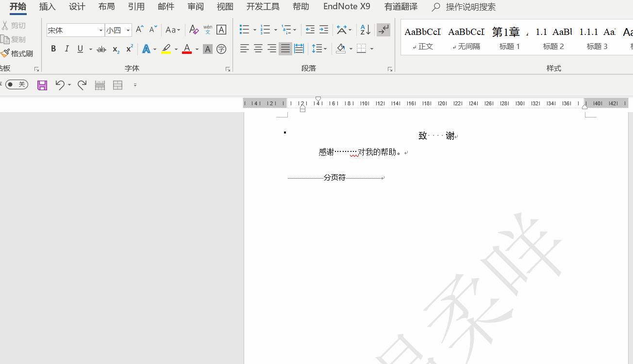Expand the font color dropdown arrow
633x364 pixels.
coord(196,49)
